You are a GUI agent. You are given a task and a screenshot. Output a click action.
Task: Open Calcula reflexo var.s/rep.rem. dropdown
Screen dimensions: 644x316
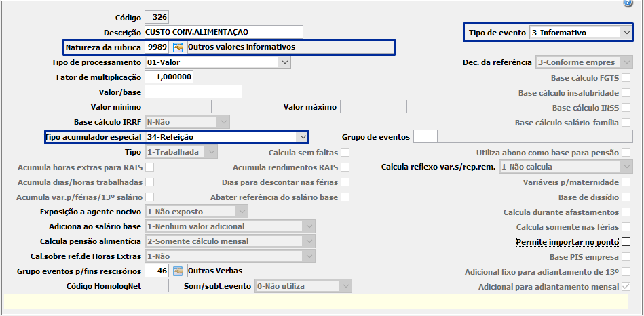pyautogui.click(x=565, y=167)
